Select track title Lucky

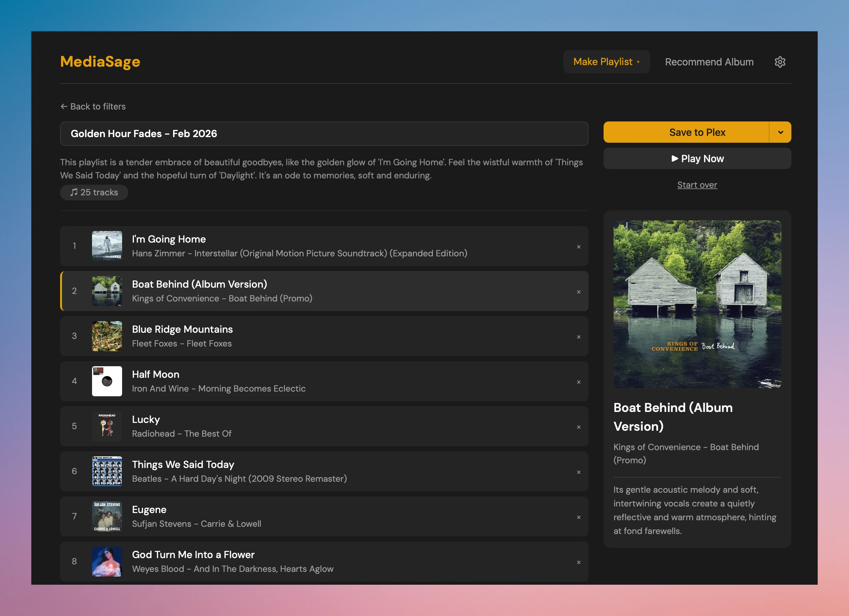(146, 419)
